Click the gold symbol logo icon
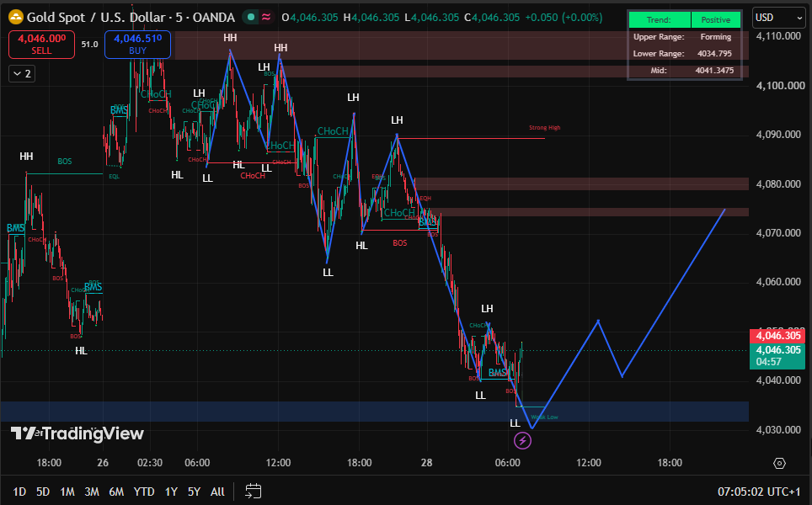Viewport: 812px width, 505px height. pos(16,18)
